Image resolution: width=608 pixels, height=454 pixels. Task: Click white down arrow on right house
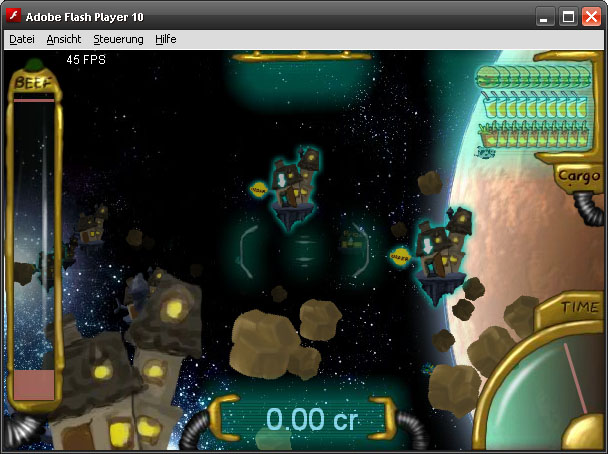coord(428,245)
